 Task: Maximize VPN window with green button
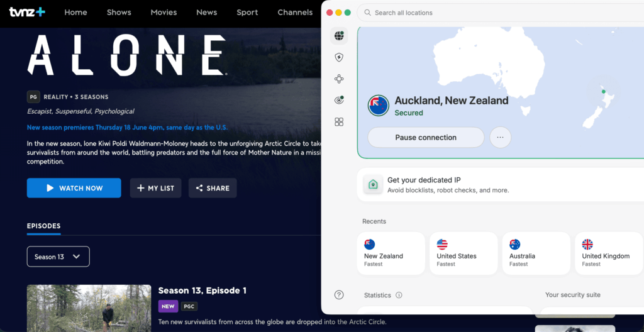(347, 13)
